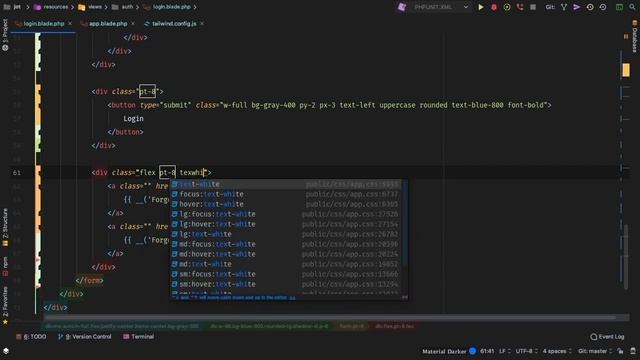Screen dimensions: 640x360
Task: Open the Database tool window sidebar
Action: coord(635,37)
